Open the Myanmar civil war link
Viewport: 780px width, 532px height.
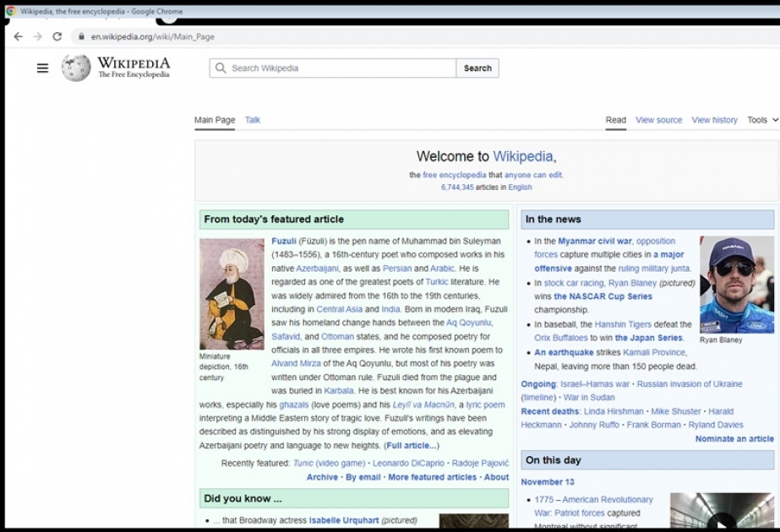594,242
